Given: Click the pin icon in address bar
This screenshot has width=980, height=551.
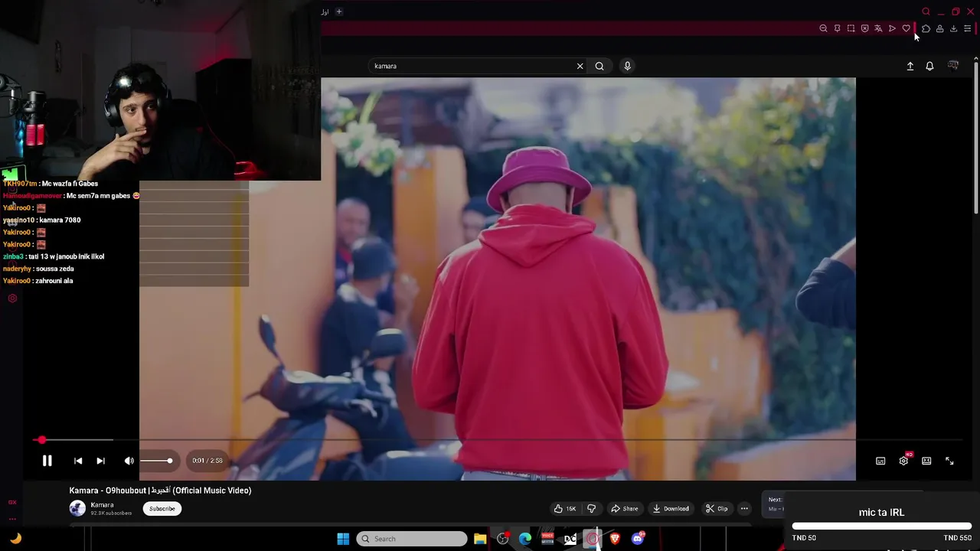Looking at the screenshot, I should click(837, 28).
